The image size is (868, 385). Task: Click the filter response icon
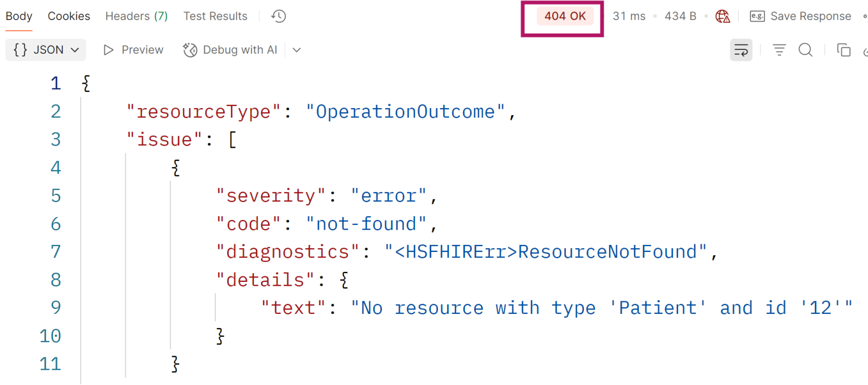coord(779,50)
